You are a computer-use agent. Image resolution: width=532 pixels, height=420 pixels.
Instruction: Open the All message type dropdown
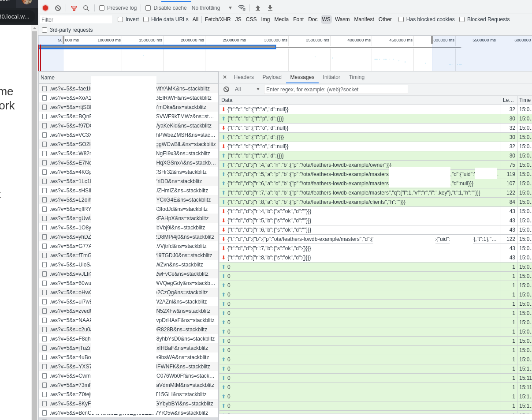(x=247, y=89)
